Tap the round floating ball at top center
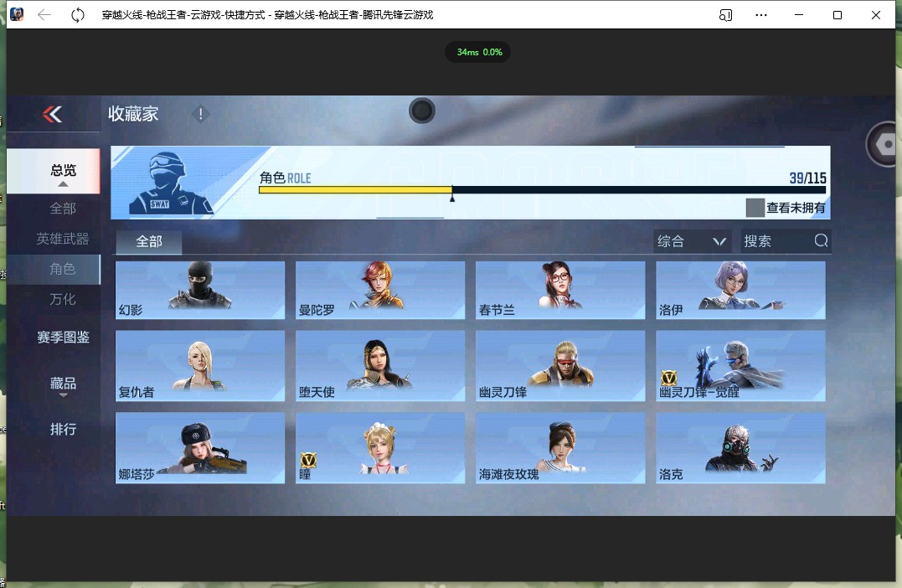902x588 pixels. tap(421, 111)
